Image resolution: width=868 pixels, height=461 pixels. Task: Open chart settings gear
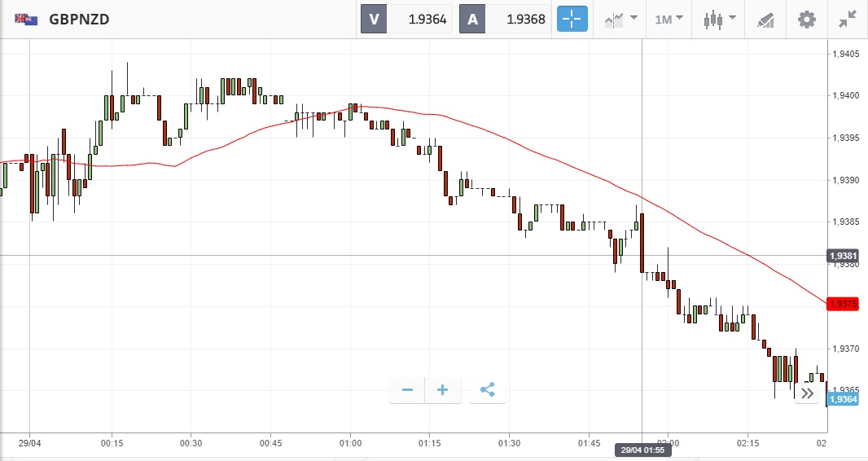(x=806, y=19)
